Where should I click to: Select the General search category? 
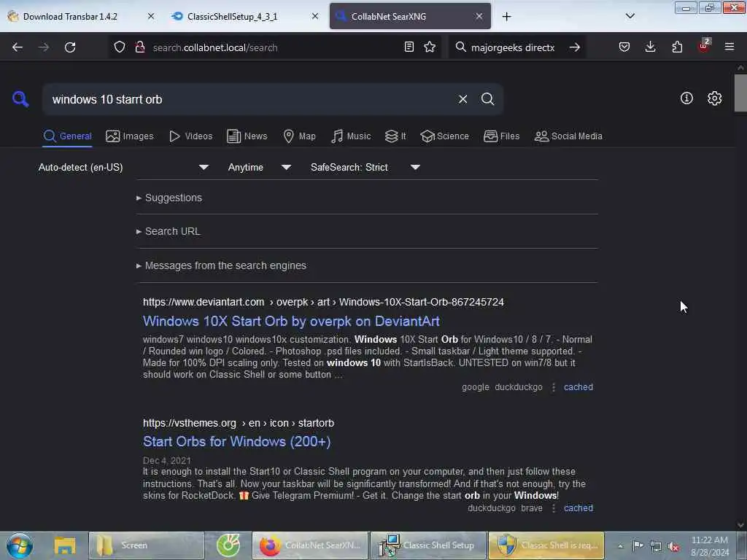[67, 136]
